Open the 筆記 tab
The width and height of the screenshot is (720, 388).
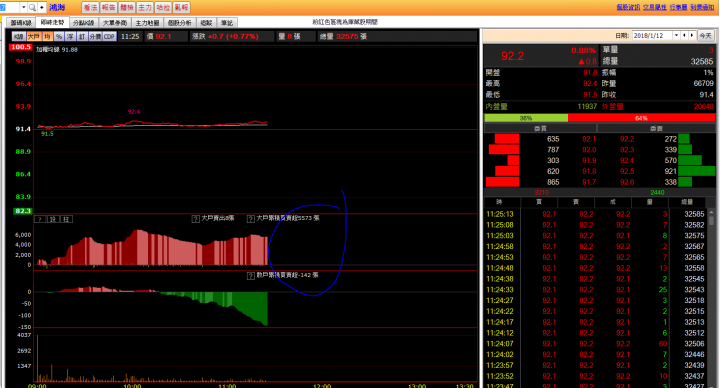(x=227, y=22)
